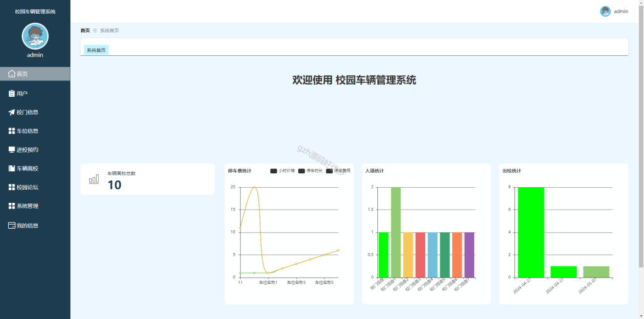Screen dimensions: 644x319
Task: Click the tall green 2024-04-27 bar in 出校统计
Action: pyautogui.click(x=531, y=232)
